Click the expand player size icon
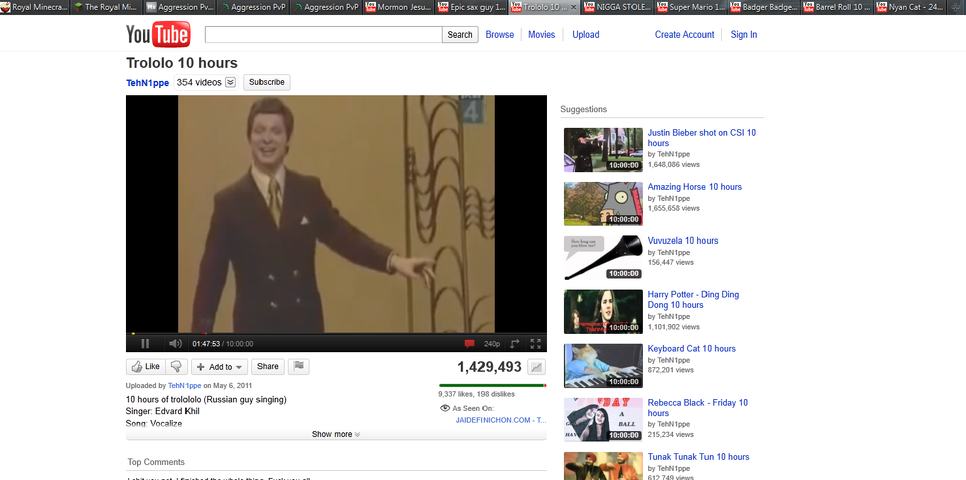966x480 pixels. (x=514, y=344)
